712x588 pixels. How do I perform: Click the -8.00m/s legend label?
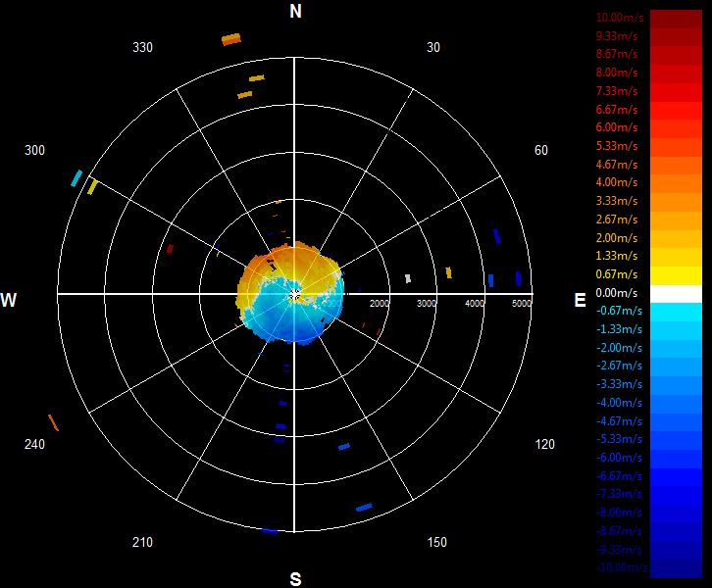619,513
